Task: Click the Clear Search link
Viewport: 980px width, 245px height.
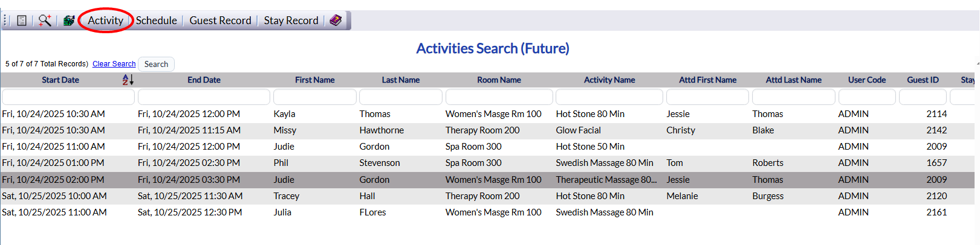Action: click(x=114, y=64)
